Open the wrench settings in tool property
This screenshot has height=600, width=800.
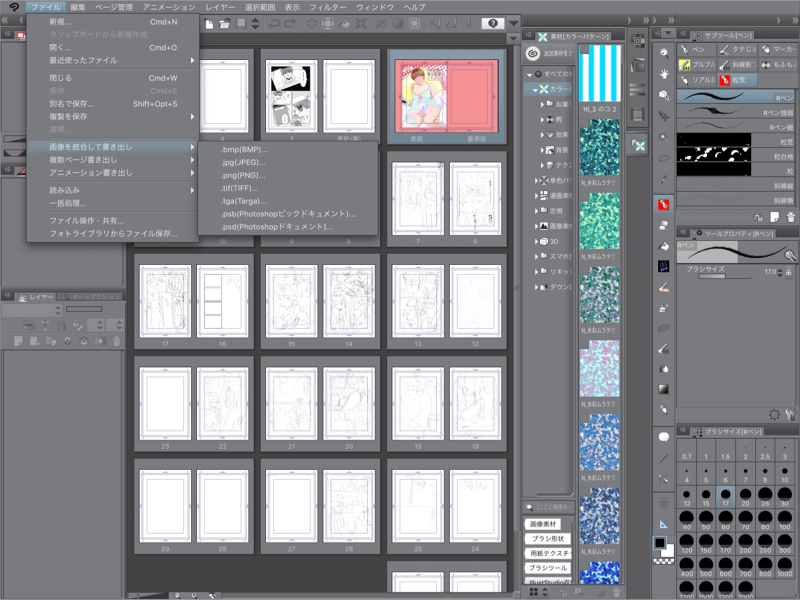coord(790,413)
